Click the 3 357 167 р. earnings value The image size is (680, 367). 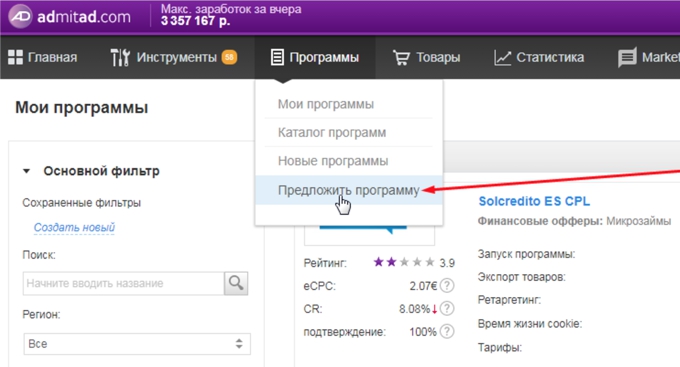click(x=195, y=21)
